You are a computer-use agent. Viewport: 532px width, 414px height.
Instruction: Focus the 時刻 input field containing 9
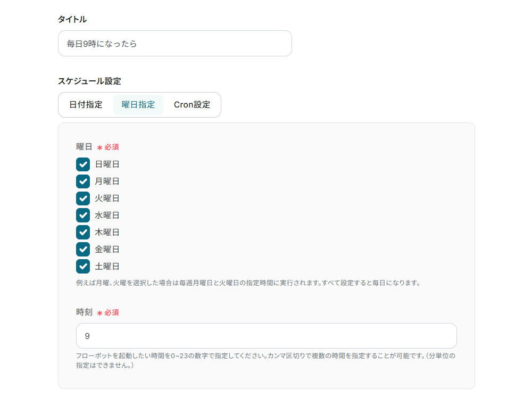267,336
